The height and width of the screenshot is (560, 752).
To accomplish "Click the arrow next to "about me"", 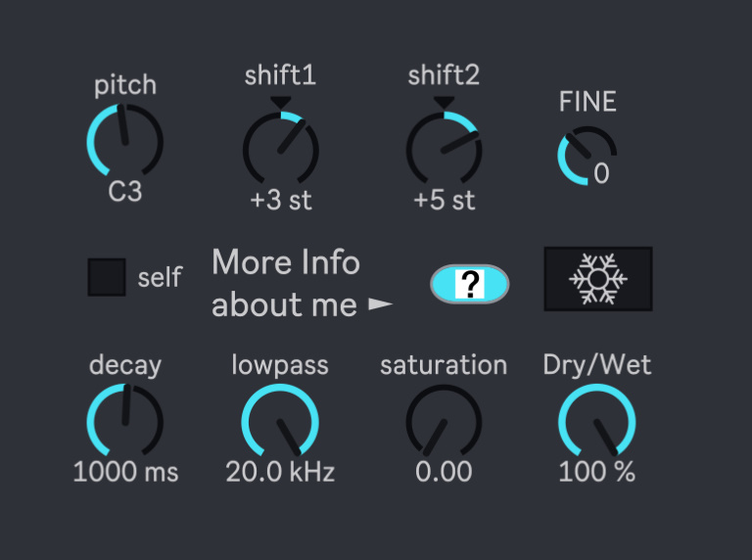I will click(380, 305).
